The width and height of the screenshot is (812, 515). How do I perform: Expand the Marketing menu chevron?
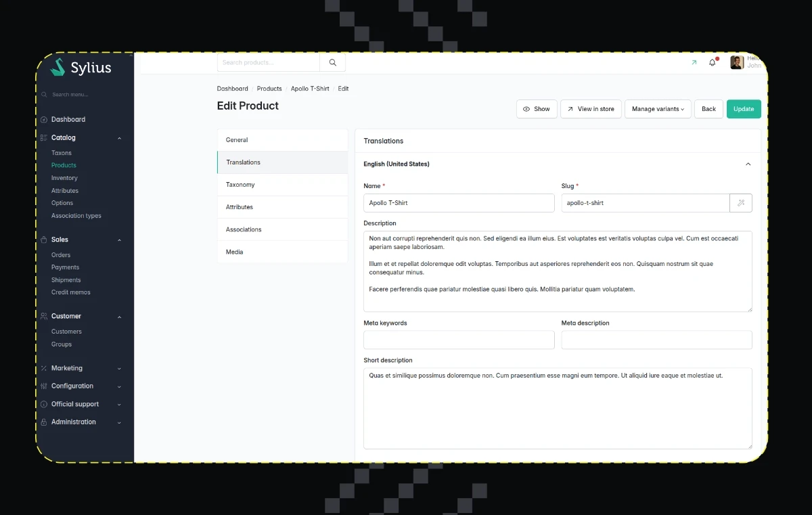tap(120, 369)
